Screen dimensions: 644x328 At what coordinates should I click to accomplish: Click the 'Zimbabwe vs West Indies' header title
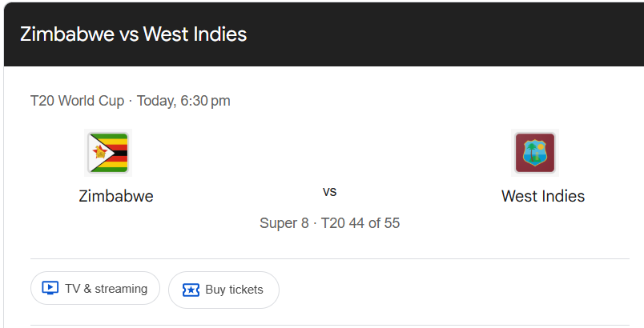point(133,34)
